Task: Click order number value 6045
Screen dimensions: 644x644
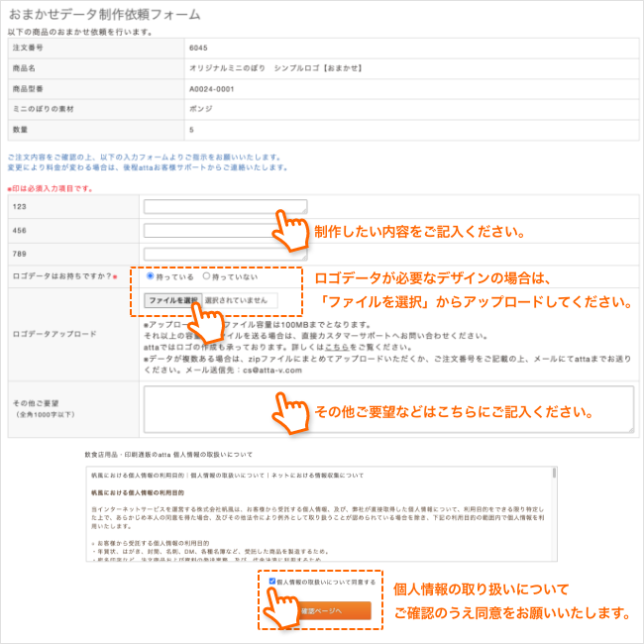Action: pyautogui.click(x=198, y=48)
